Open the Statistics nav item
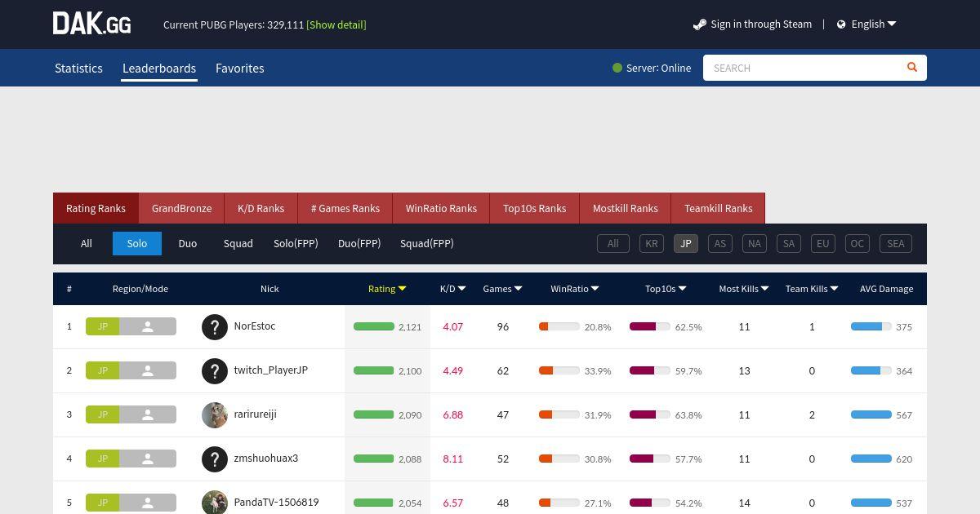 pos(78,69)
